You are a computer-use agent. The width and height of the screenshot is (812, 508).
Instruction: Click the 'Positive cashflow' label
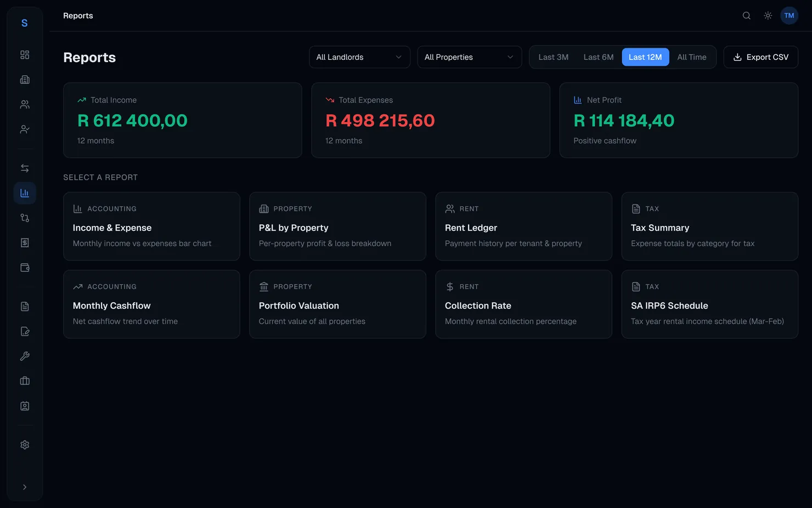coord(605,141)
